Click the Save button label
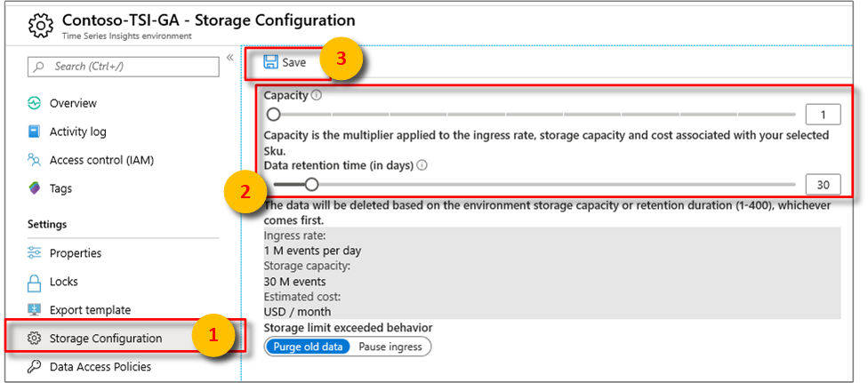 pos(293,62)
